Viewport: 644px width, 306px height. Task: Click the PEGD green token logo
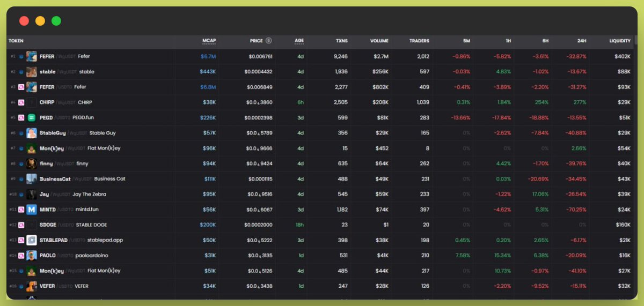(32, 117)
